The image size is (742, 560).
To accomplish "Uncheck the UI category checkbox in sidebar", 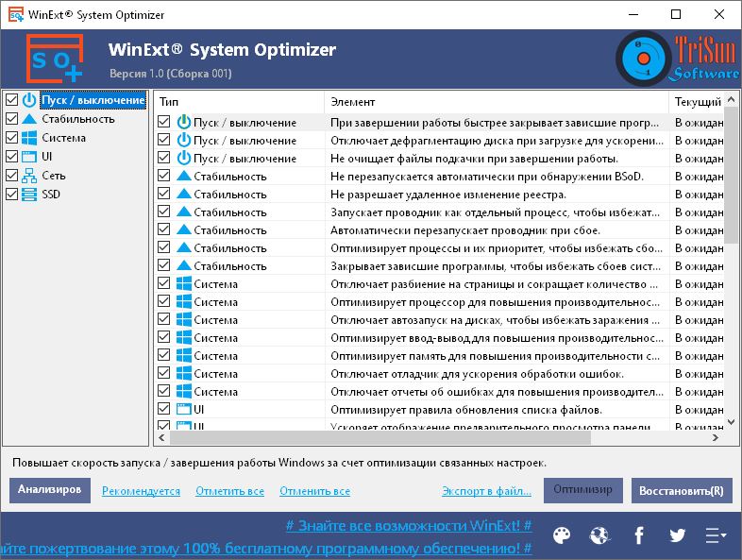I will pyautogui.click(x=12, y=156).
